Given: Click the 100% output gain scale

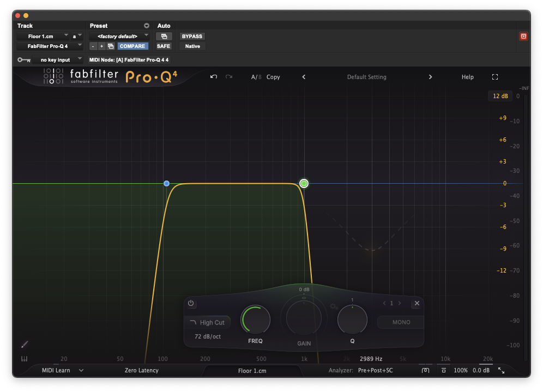Looking at the screenshot, I should pos(461,370).
